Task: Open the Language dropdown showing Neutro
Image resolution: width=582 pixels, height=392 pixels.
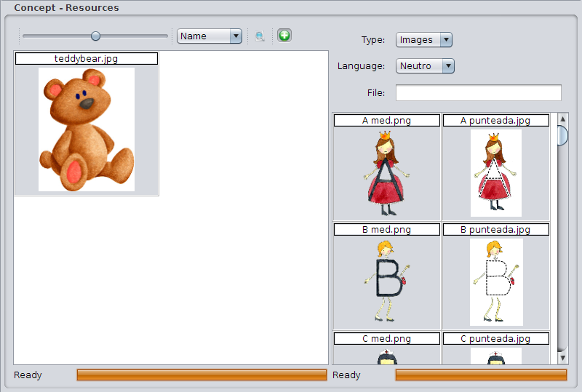Action: (425, 66)
